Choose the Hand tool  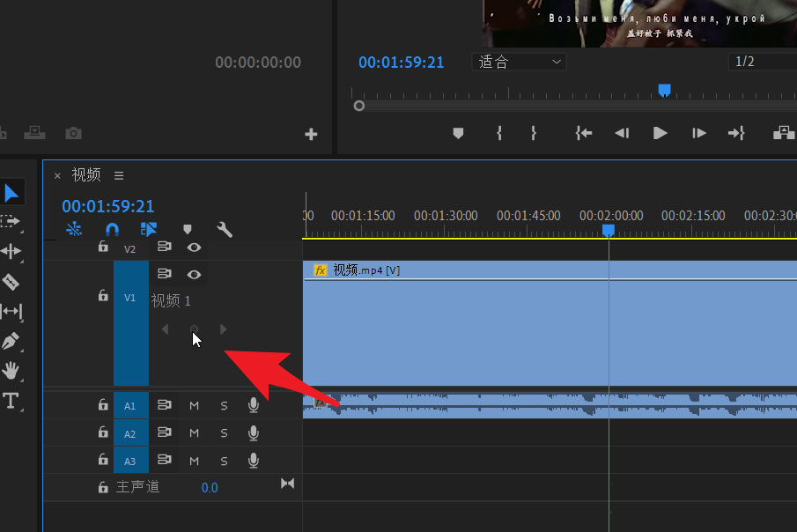[11, 371]
